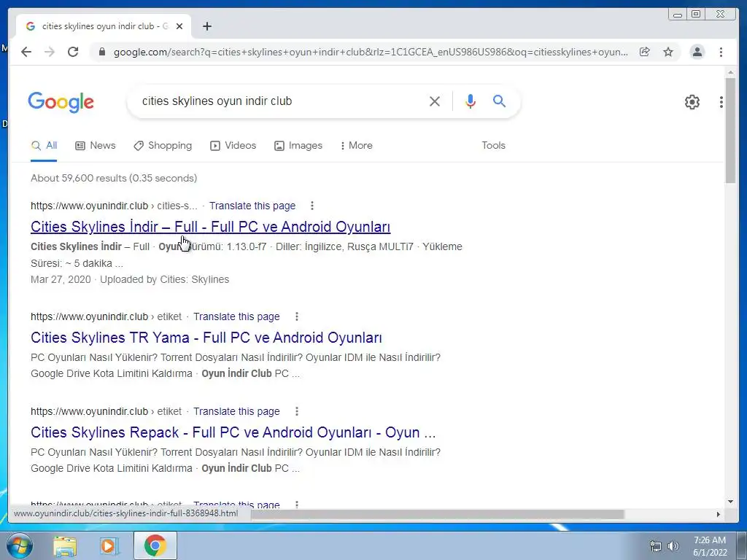Translate the Repack result page

[237, 411]
